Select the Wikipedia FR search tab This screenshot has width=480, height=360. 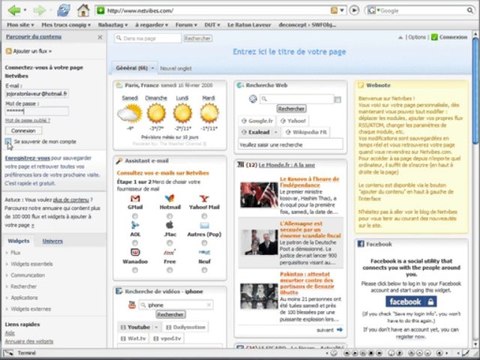tap(306, 132)
